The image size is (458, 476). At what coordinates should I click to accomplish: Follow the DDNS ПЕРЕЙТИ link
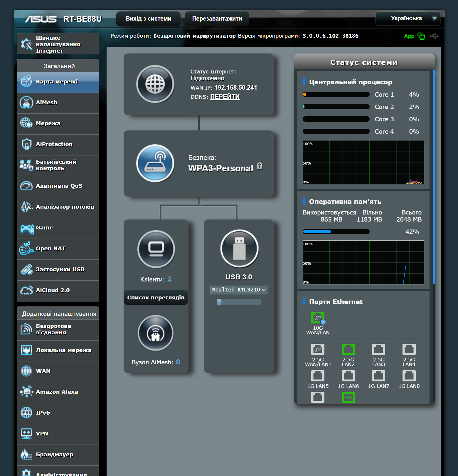coord(225,97)
